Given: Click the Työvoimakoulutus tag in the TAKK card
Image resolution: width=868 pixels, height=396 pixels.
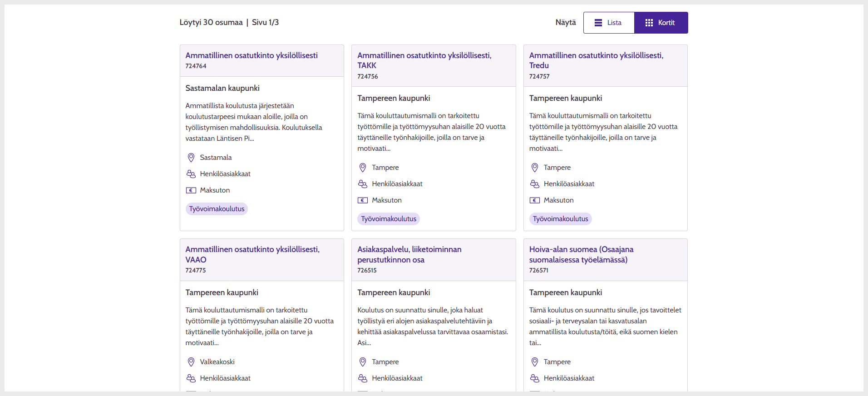Looking at the screenshot, I should [389, 219].
